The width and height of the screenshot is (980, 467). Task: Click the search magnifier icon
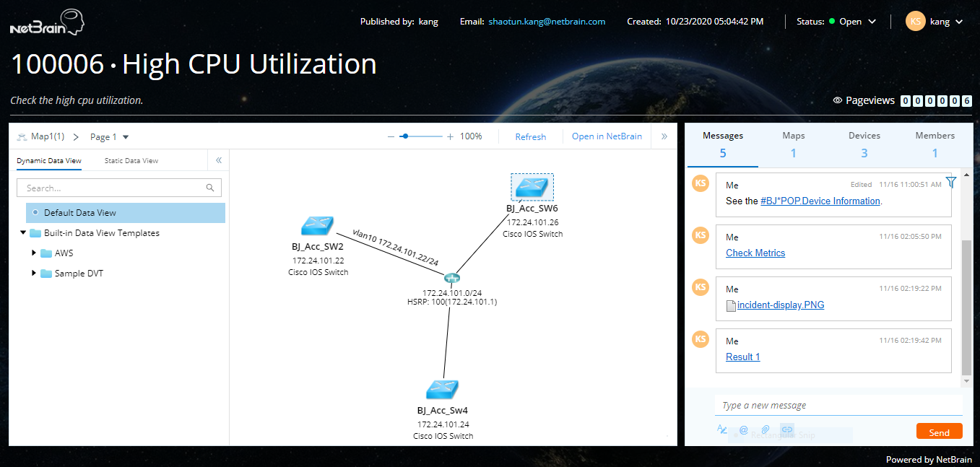click(210, 188)
